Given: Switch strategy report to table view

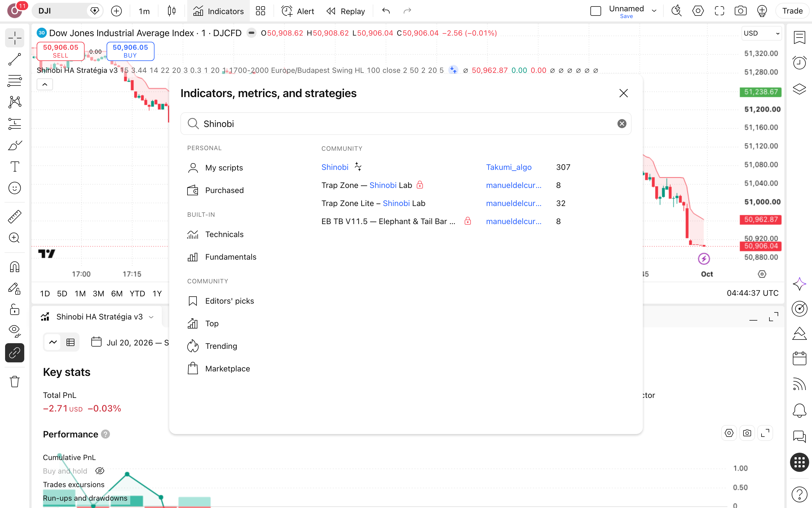Looking at the screenshot, I should pyautogui.click(x=70, y=342).
